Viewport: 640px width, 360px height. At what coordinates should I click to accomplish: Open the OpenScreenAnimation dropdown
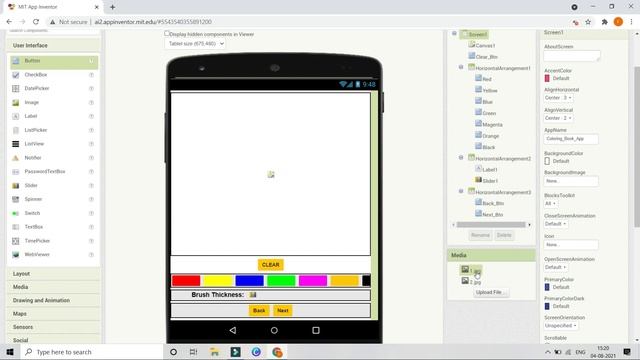(x=556, y=267)
